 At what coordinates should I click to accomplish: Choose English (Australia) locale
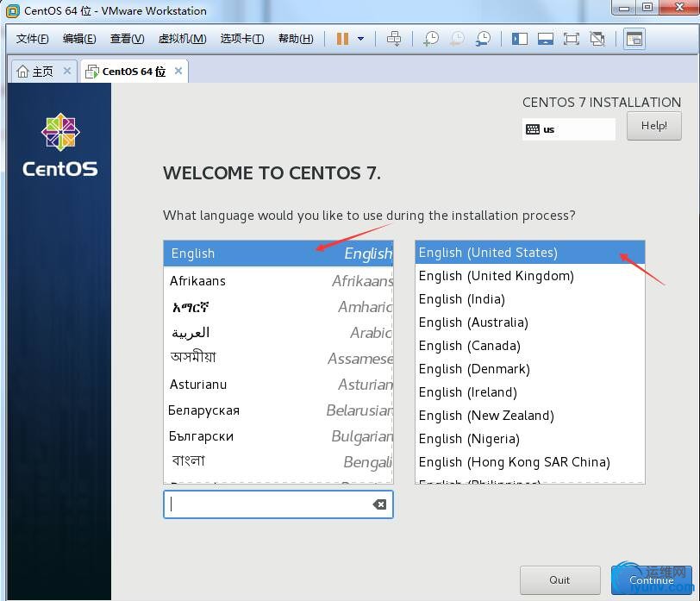[x=530, y=322]
